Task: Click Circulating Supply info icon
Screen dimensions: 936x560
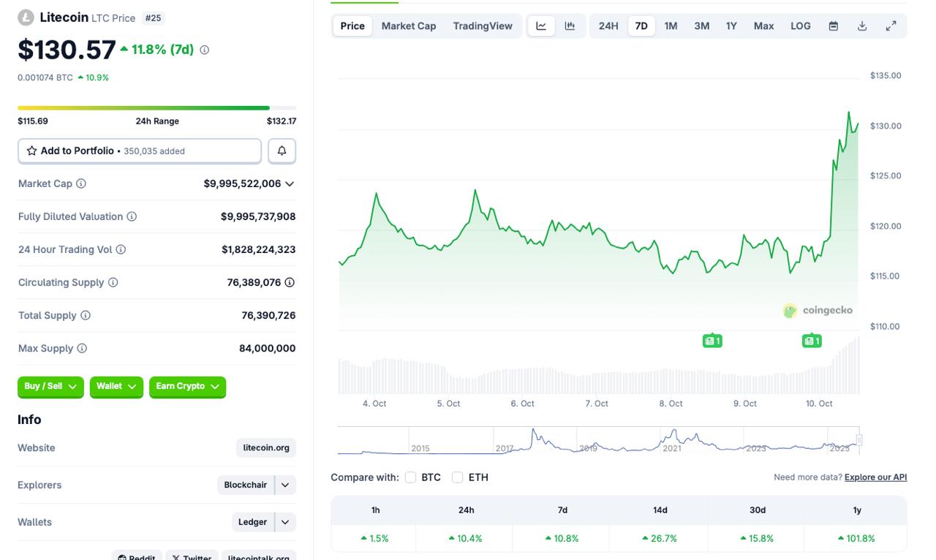Action: tap(113, 282)
